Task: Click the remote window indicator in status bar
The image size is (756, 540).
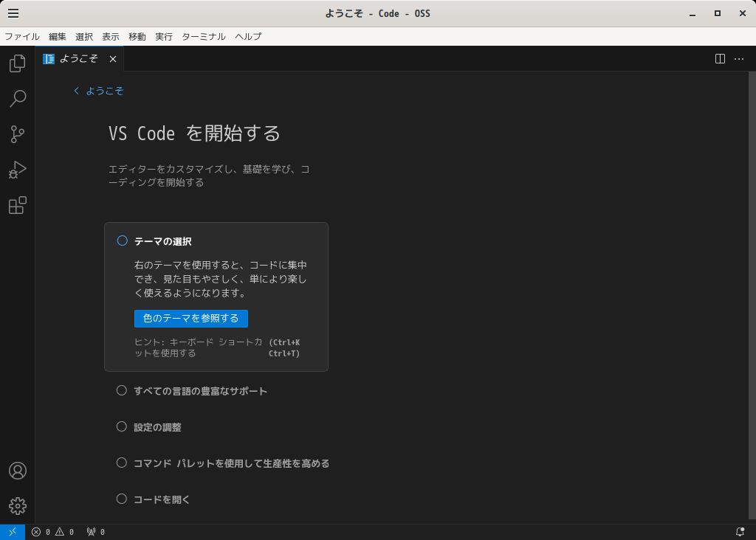Action: pyautogui.click(x=13, y=532)
